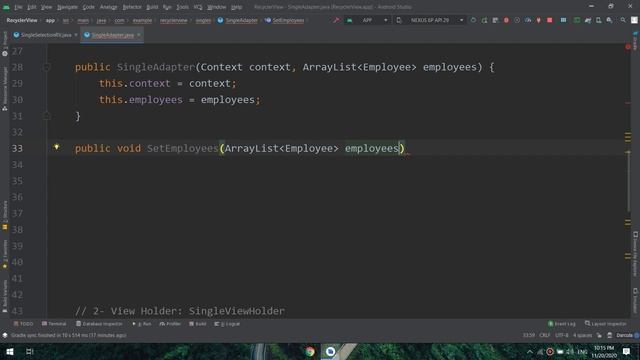Open the Emulator side panel button

point(636,300)
